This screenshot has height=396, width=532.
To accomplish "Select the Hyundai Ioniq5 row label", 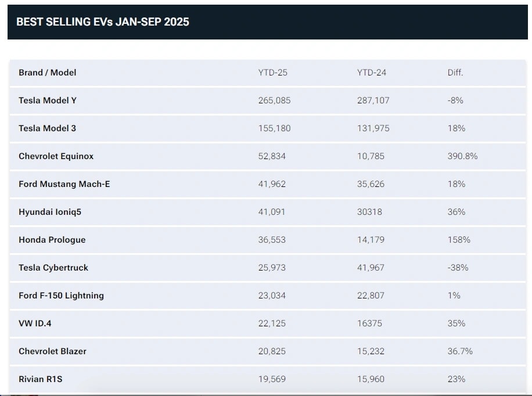I will click(50, 212).
